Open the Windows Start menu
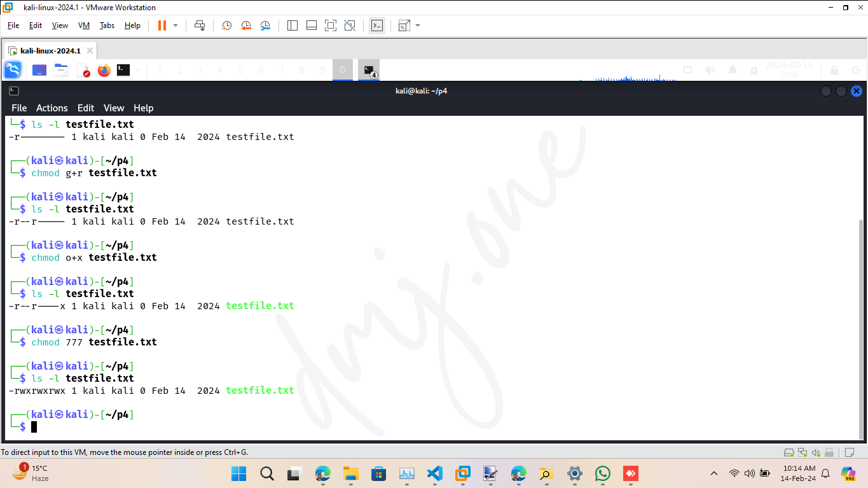 (x=238, y=473)
